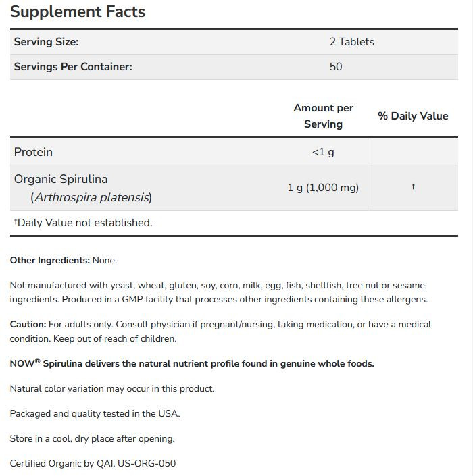Click the Supplement Facts heading
The image size is (473, 476).
coord(78,12)
